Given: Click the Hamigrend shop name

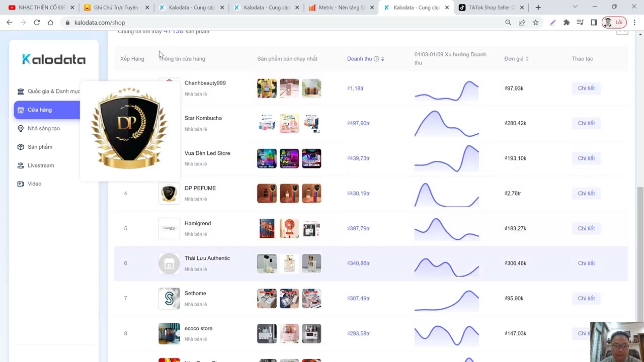Looking at the screenshot, I should point(197,223).
